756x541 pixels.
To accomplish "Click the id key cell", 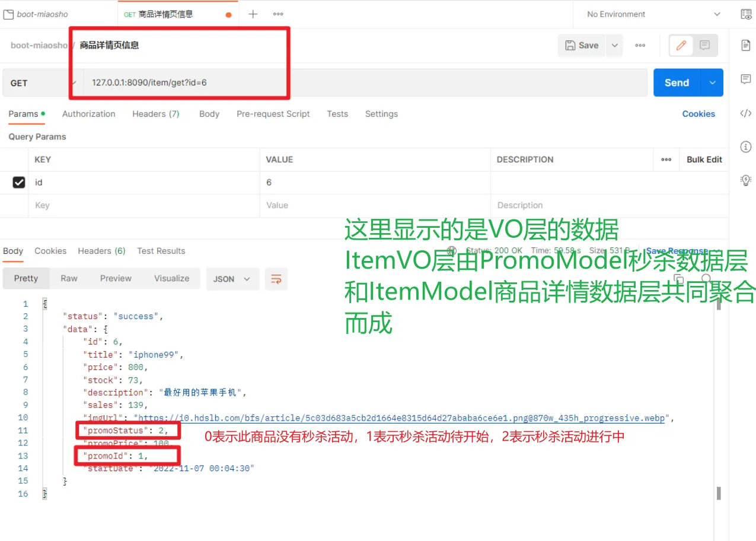I will 144,183.
